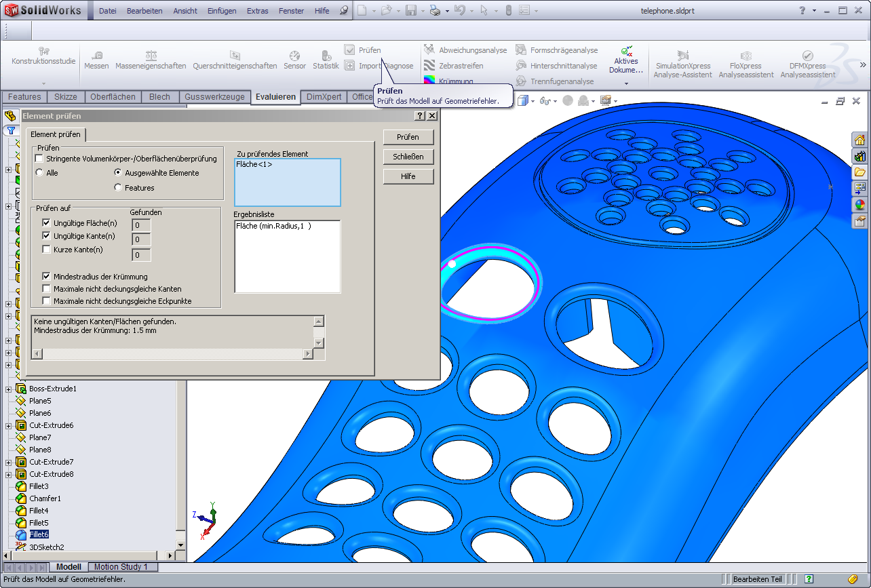Image resolution: width=871 pixels, height=588 pixels.
Task: Open the Konstruktionsstudie dropdown arrow
Action: click(x=43, y=83)
